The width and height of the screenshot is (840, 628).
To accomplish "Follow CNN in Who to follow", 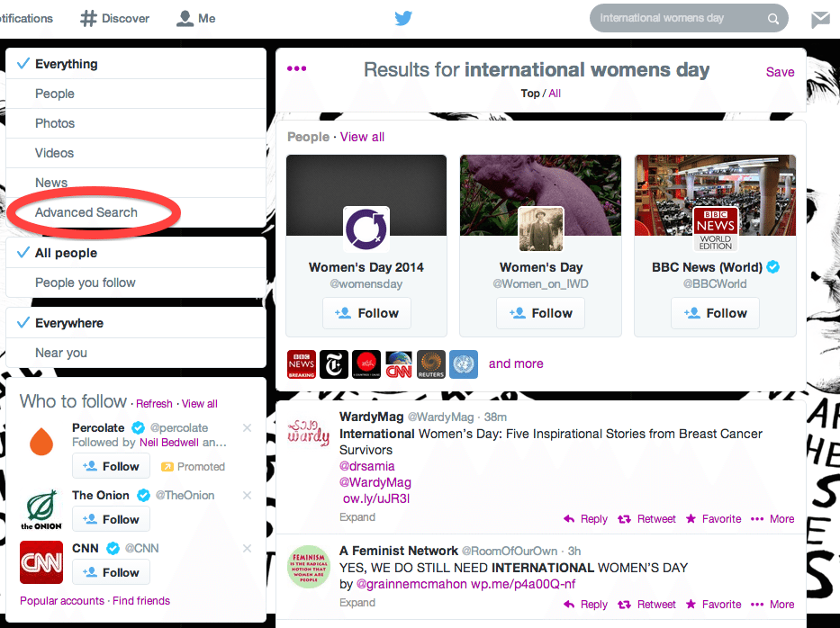I will click(x=111, y=572).
